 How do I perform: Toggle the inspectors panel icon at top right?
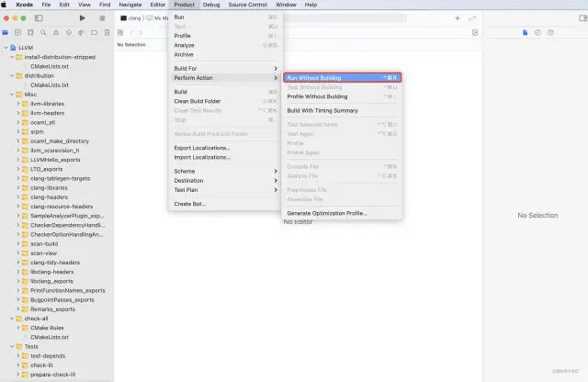click(x=583, y=18)
